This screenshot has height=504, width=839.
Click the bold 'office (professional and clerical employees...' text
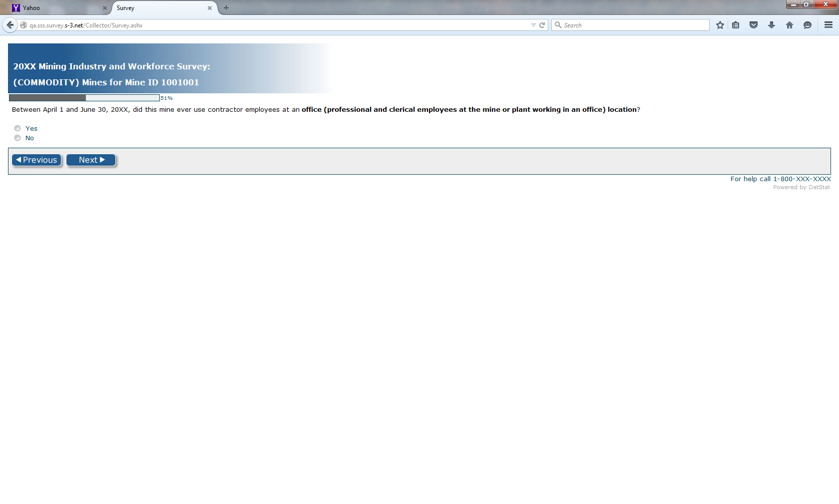click(469, 109)
